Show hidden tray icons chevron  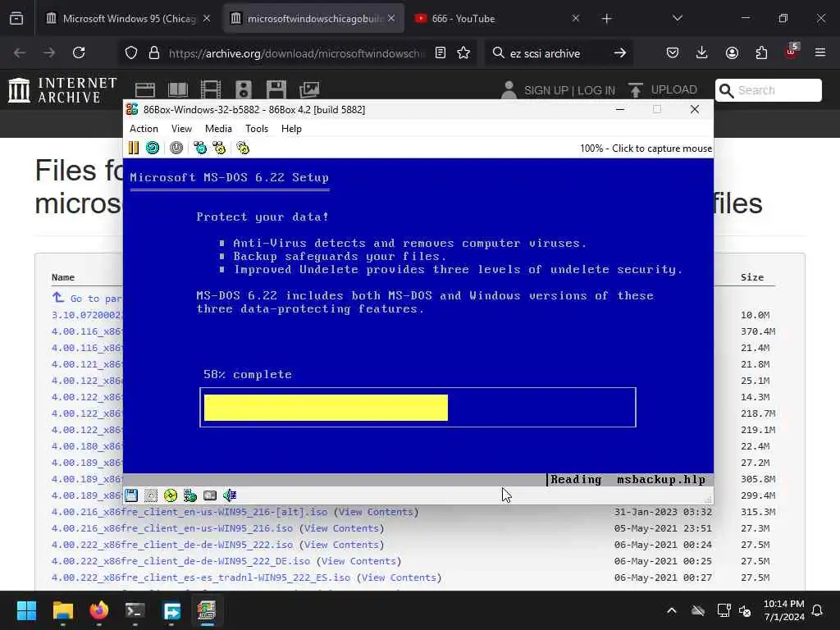672,610
